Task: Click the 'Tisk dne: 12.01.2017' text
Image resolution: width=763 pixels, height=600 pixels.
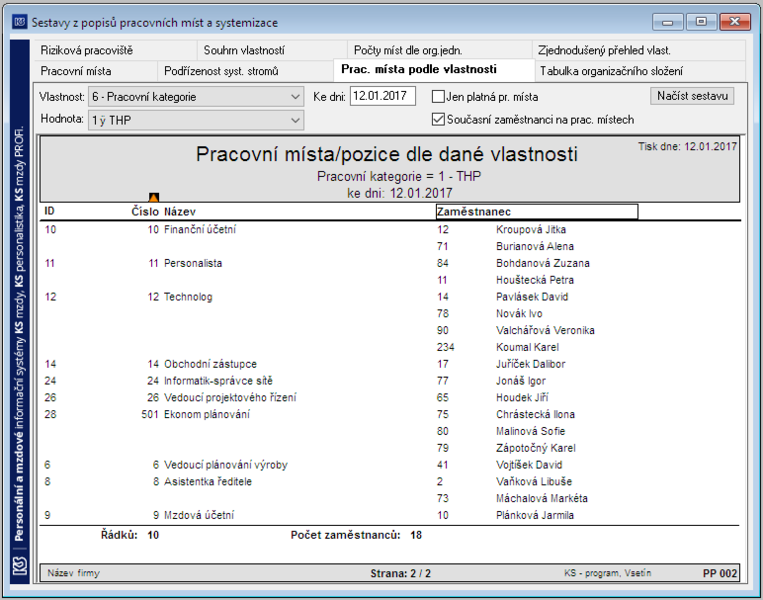Action: click(688, 146)
